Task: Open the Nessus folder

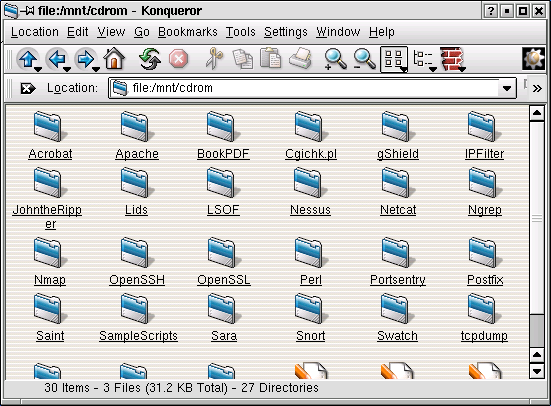Action: click(310, 193)
